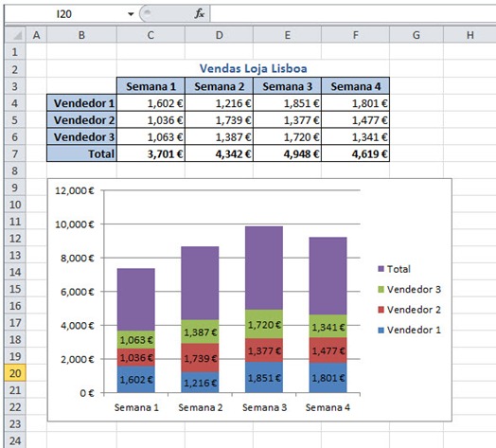496x448 pixels.
Task: Select the cell with 1,216 € in table
Action: (x=219, y=103)
